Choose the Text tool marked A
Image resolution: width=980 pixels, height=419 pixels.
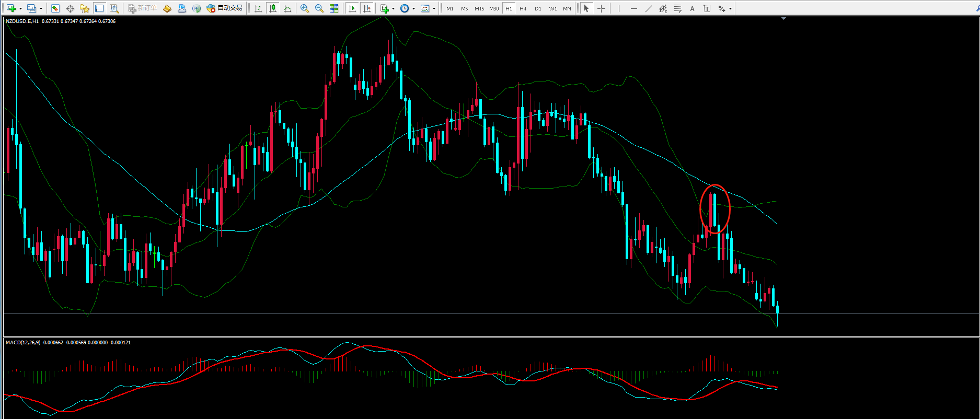click(693, 8)
